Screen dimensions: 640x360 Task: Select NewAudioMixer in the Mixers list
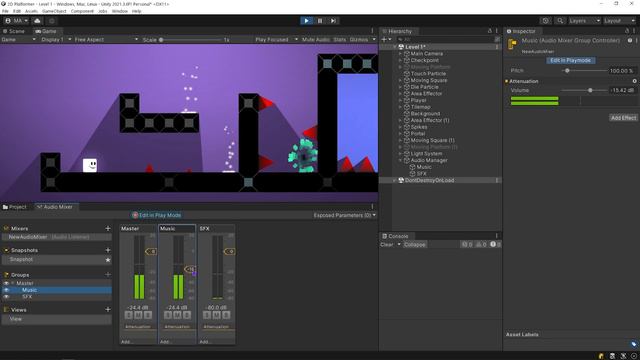57,237
